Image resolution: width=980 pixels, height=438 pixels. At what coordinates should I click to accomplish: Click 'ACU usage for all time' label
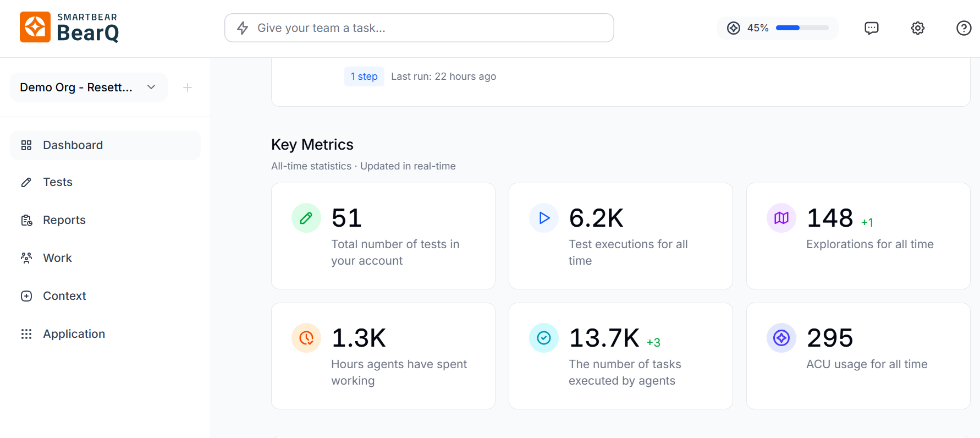(x=867, y=364)
